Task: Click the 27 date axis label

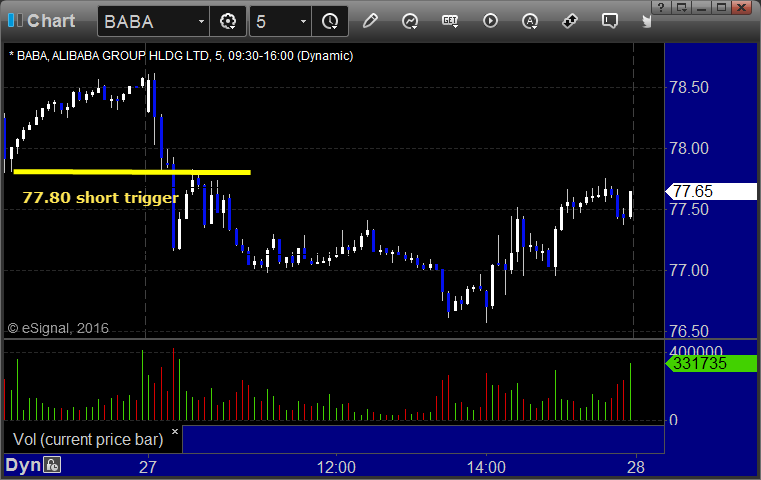Action: tap(148, 467)
